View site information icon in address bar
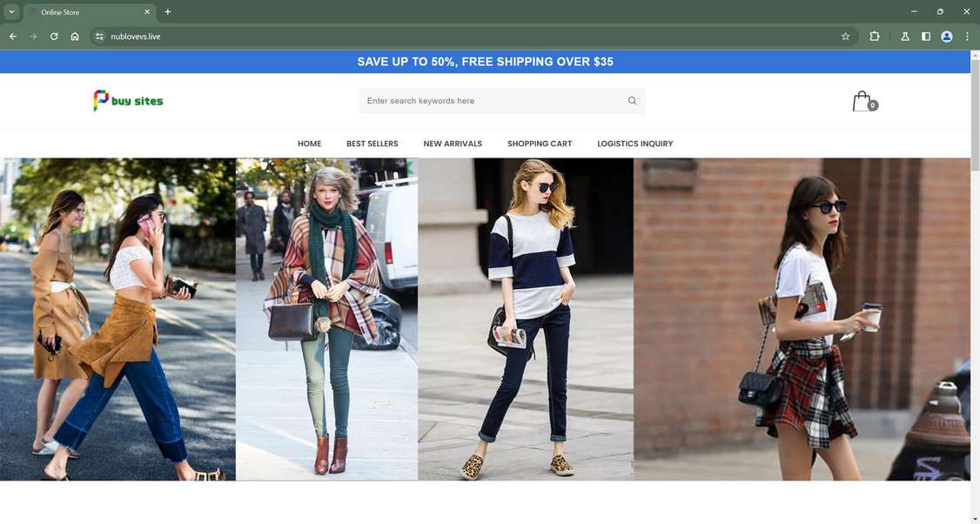Viewport: 980px width, 524px height. pyautogui.click(x=98, y=37)
